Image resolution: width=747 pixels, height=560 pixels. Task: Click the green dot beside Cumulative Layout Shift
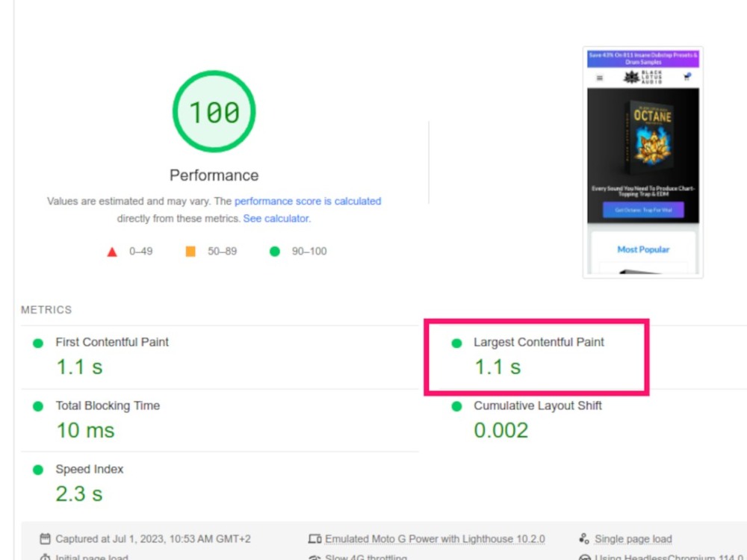[456, 406]
